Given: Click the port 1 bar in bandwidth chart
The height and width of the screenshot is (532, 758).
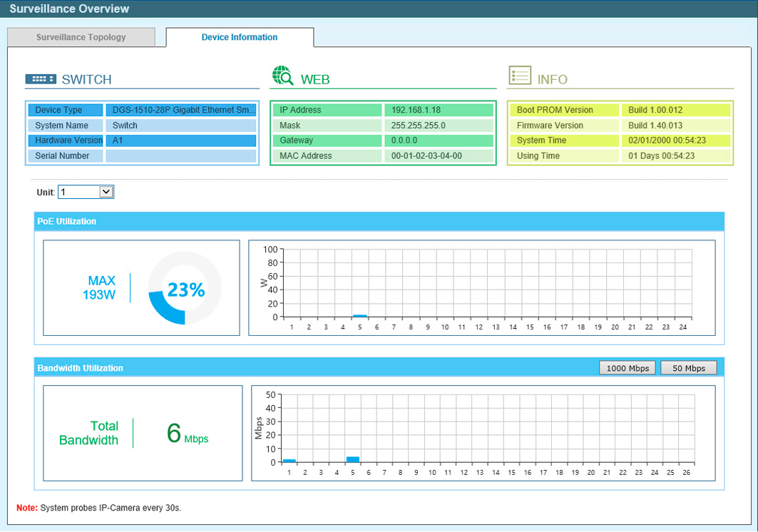Looking at the screenshot, I should 289,461.
